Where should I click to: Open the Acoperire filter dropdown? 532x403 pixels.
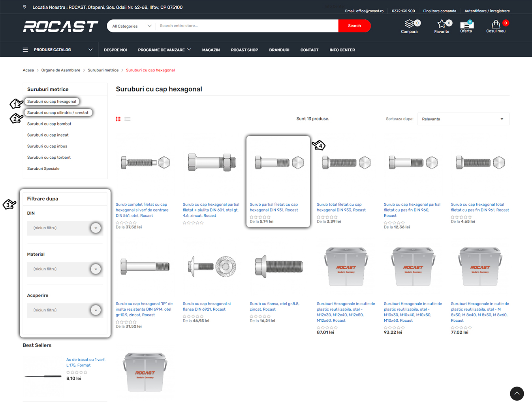pos(65,310)
